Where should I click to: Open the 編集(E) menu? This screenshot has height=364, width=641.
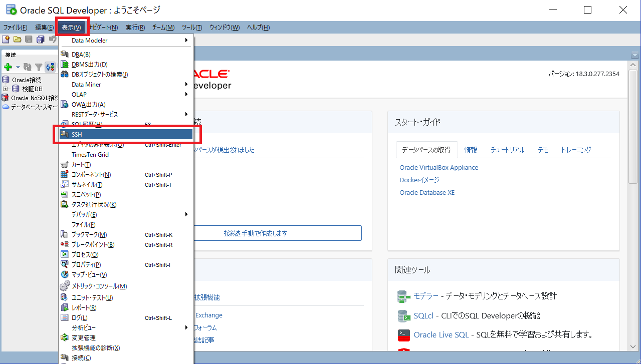coord(44,28)
